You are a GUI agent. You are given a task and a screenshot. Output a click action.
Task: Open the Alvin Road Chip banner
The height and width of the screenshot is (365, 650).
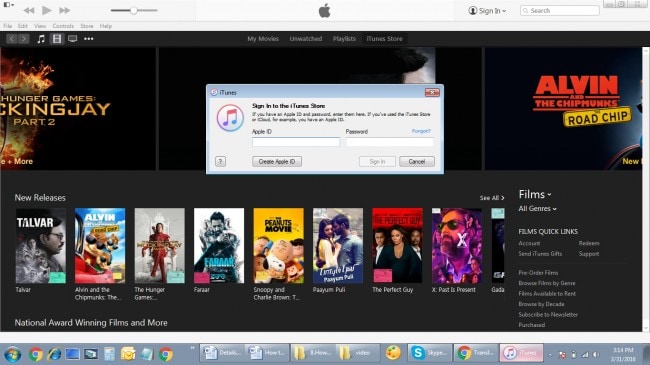tap(563, 109)
